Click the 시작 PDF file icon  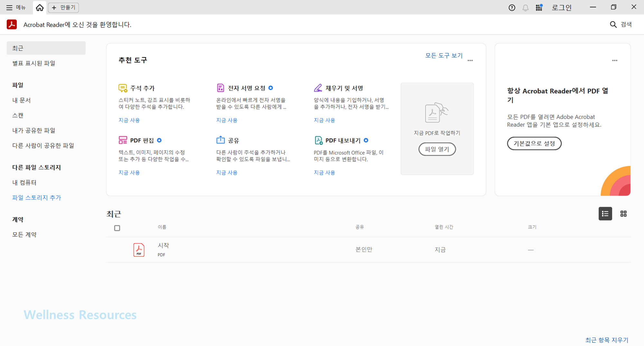(x=139, y=250)
